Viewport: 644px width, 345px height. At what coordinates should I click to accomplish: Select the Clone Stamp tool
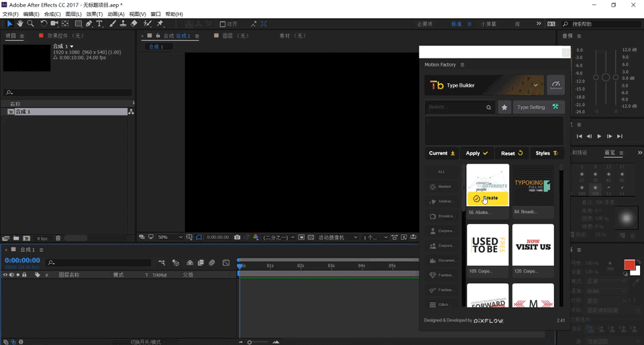[x=123, y=23]
